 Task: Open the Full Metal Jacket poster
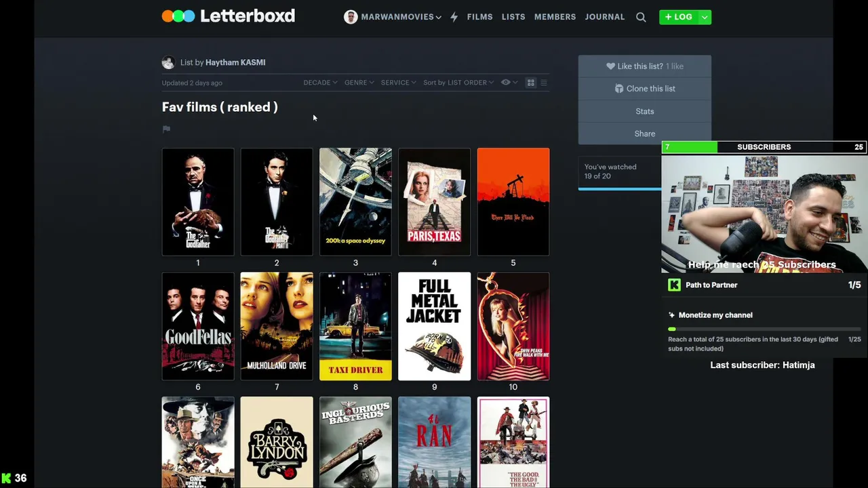click(x=434, y=326)
